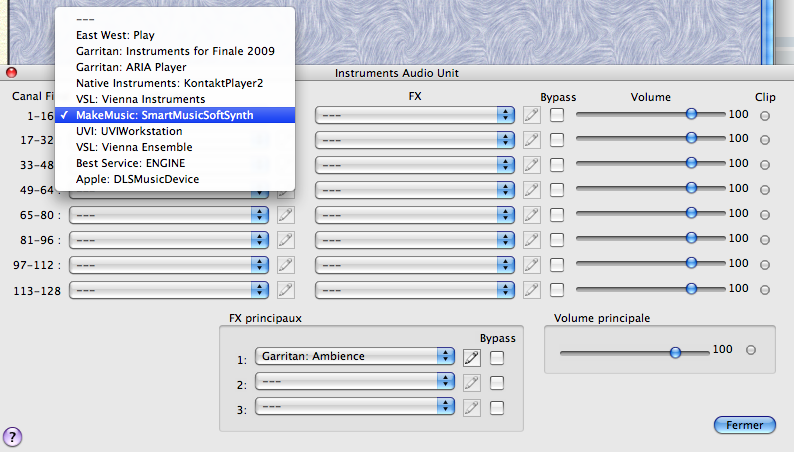
Task: Select VSL: Vienna Ensemble menu entry
Action: point(134,147)
